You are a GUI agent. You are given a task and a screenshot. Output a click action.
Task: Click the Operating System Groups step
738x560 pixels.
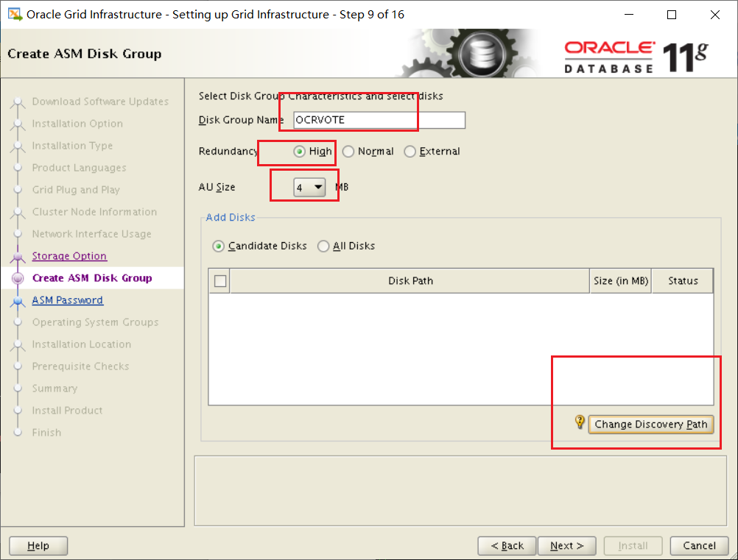click(95, 322)
